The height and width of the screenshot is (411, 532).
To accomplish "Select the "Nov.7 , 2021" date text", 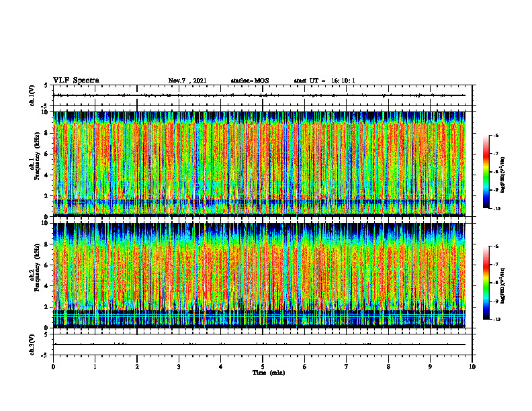I will pyautogui.click(x=187, y=81).
